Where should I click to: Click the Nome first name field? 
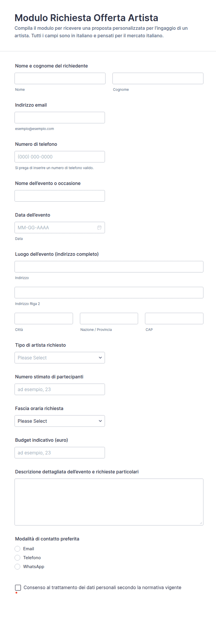(60, 78)
